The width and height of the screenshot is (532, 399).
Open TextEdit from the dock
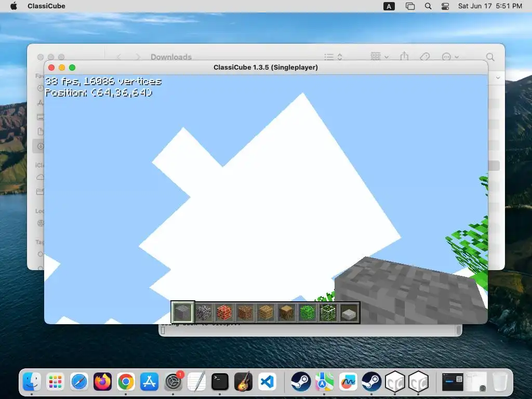(196, 381)
